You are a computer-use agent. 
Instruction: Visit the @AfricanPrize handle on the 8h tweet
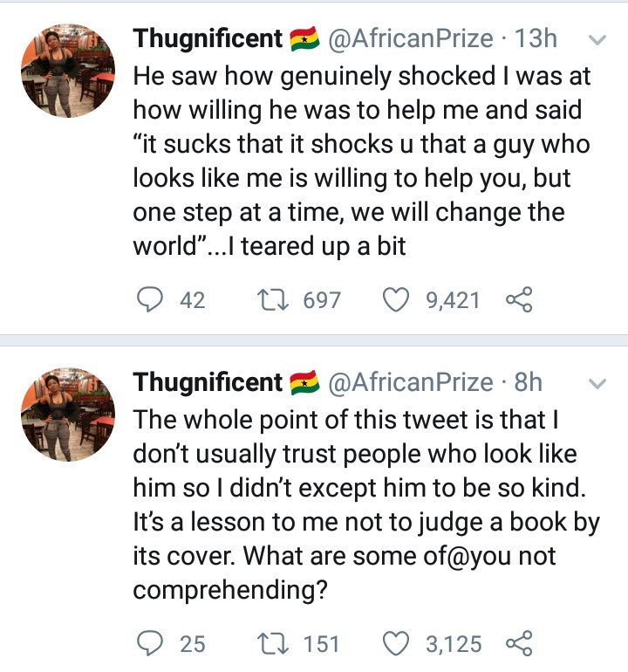[410, 382]
